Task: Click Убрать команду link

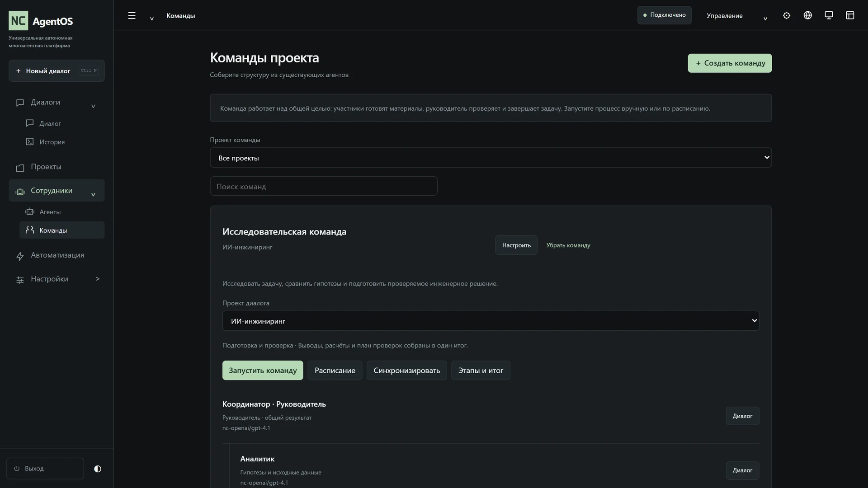Action: 568,245
